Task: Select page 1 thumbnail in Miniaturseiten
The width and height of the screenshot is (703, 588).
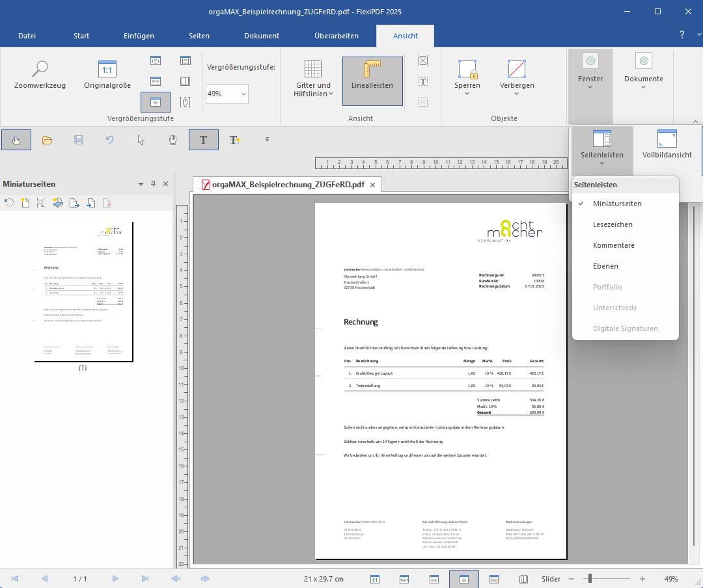Action: coord(83,291)
